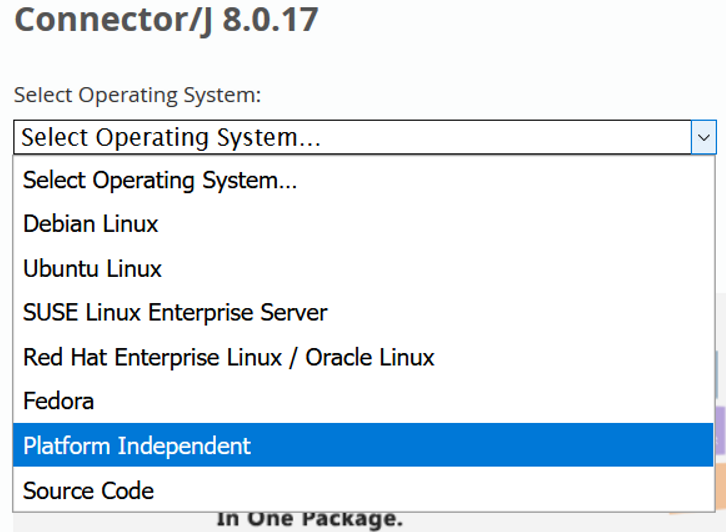The width and height of the screenshot is (726, 532).
Task: Choose the 'Select Operating System…' placeholder option
Action: (x=363, y=180)
